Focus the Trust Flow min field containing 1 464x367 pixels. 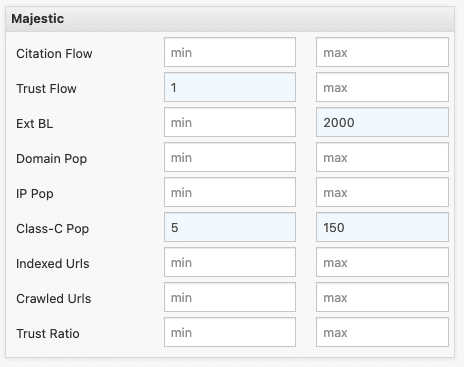pyautogui.click(x=230, y=87)
